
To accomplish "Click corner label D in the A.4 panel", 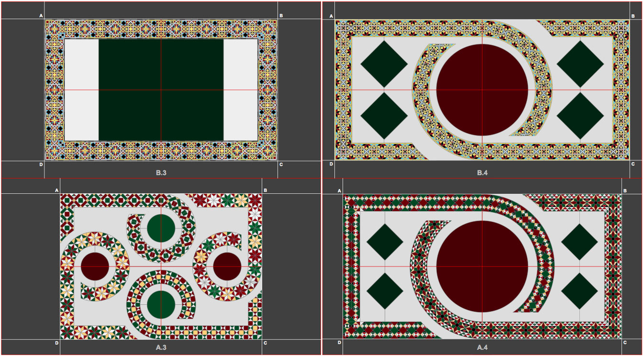I will (340, 343).
